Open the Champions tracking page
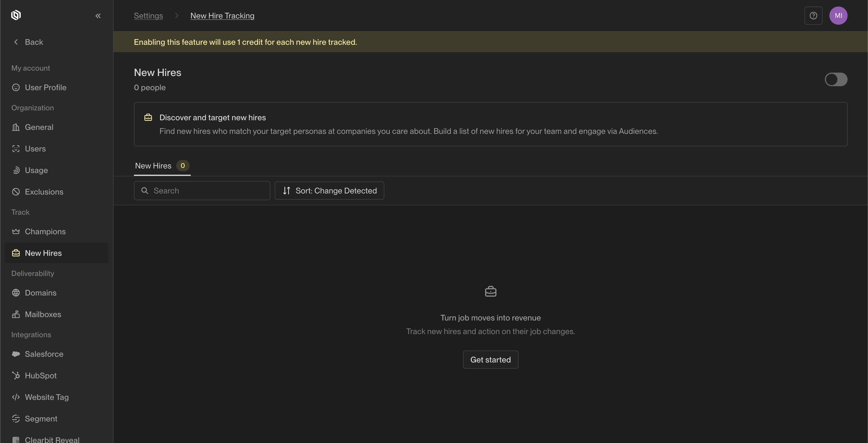868x443 pixels. tap(56, 232)
